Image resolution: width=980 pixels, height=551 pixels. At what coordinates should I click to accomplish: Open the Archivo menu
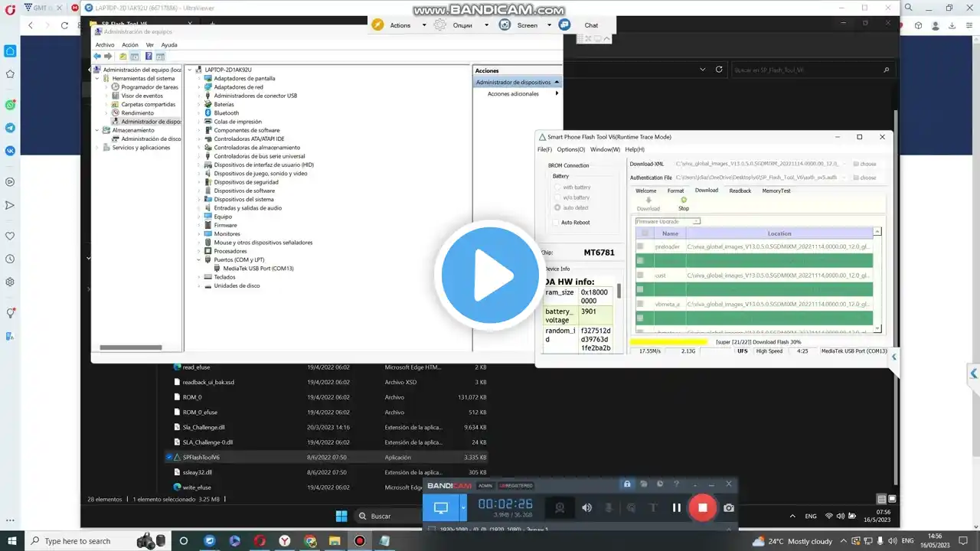(105, 44)
